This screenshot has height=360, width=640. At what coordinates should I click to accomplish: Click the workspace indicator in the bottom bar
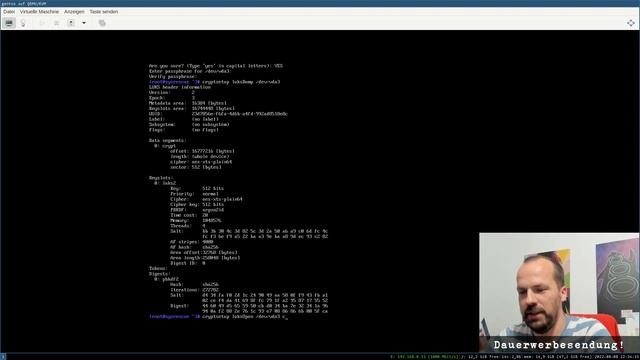(x=3, y=357)
